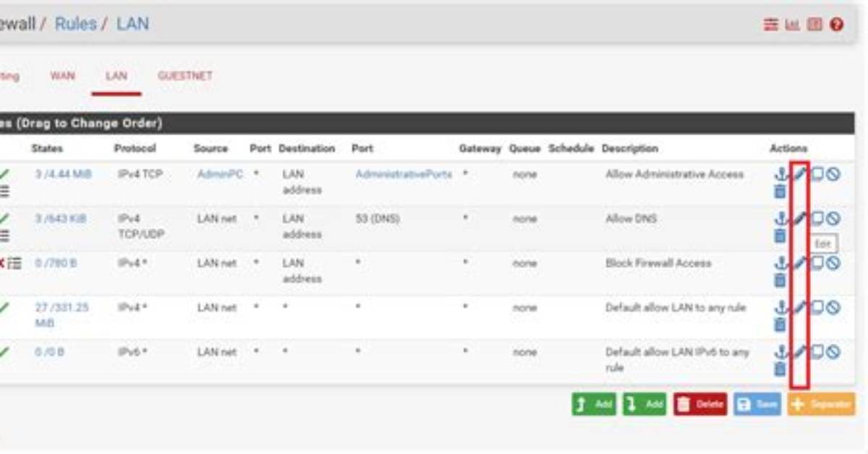Disable the Allow Administrative Access rule
This screenshot has height=454, width=868.
(x=833, y=174)
